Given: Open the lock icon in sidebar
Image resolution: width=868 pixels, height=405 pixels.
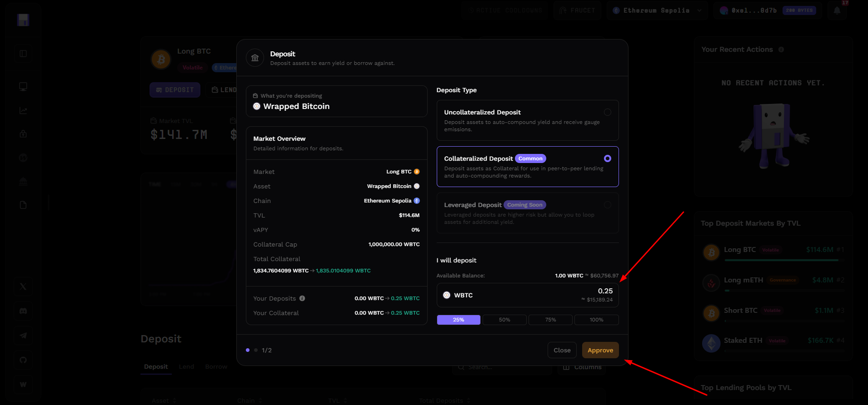Looking at the screenshot, I should [x=23, y=134].
